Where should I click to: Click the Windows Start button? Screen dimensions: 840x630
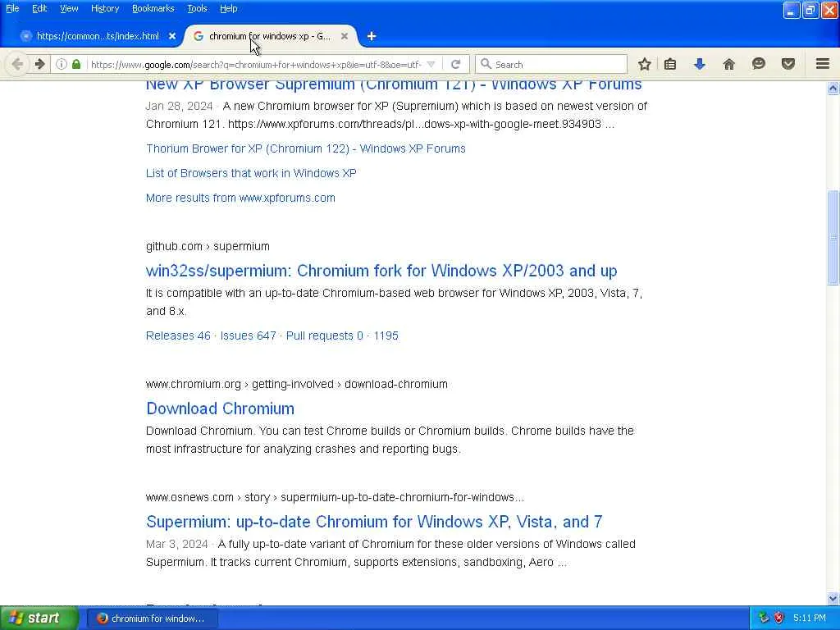39,619
